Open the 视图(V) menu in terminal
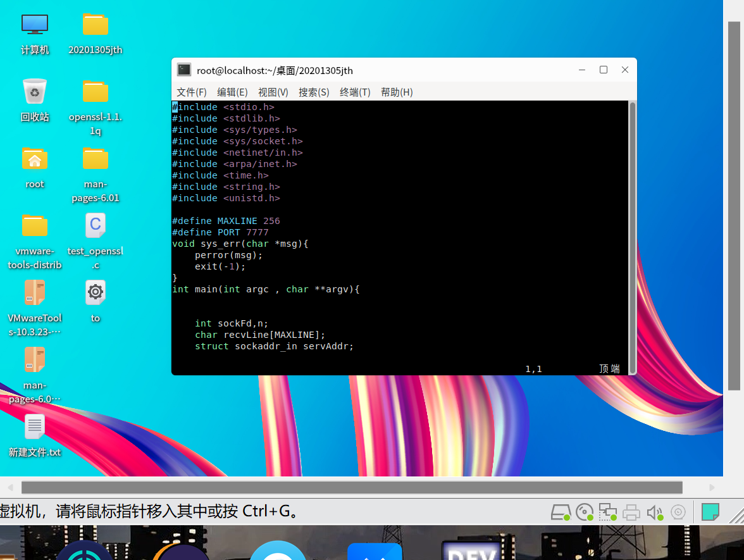 [273, 92]
